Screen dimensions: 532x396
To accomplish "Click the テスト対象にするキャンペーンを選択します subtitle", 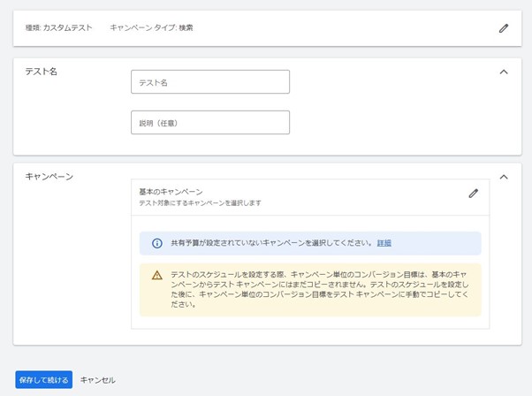I will [200, 203].
